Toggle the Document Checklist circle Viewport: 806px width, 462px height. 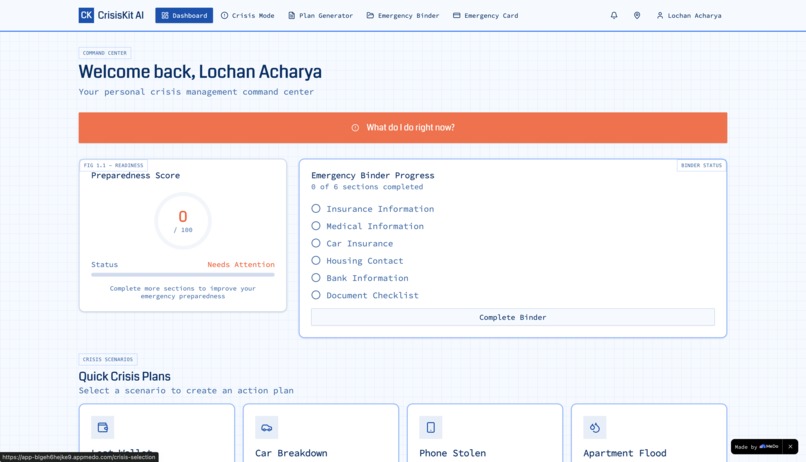pyautogui.click(x=316, y=295)
